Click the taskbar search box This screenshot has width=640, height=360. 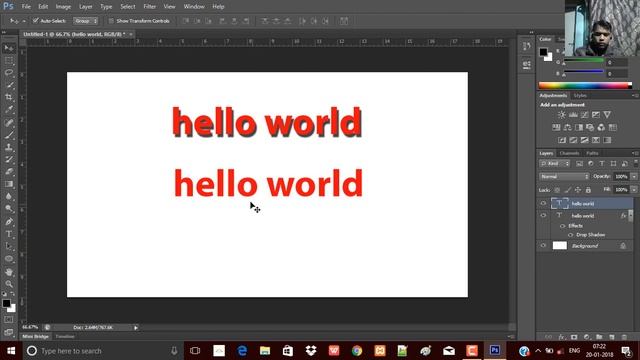[x=102, y=351]
